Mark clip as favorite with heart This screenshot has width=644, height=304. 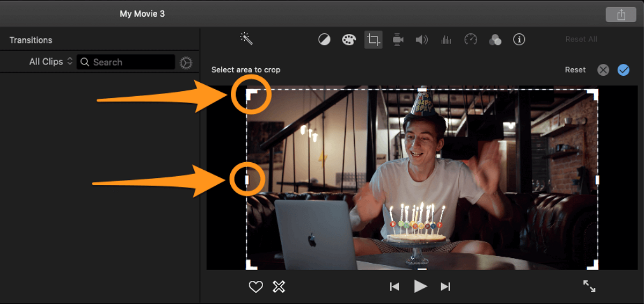coord(256,287)
